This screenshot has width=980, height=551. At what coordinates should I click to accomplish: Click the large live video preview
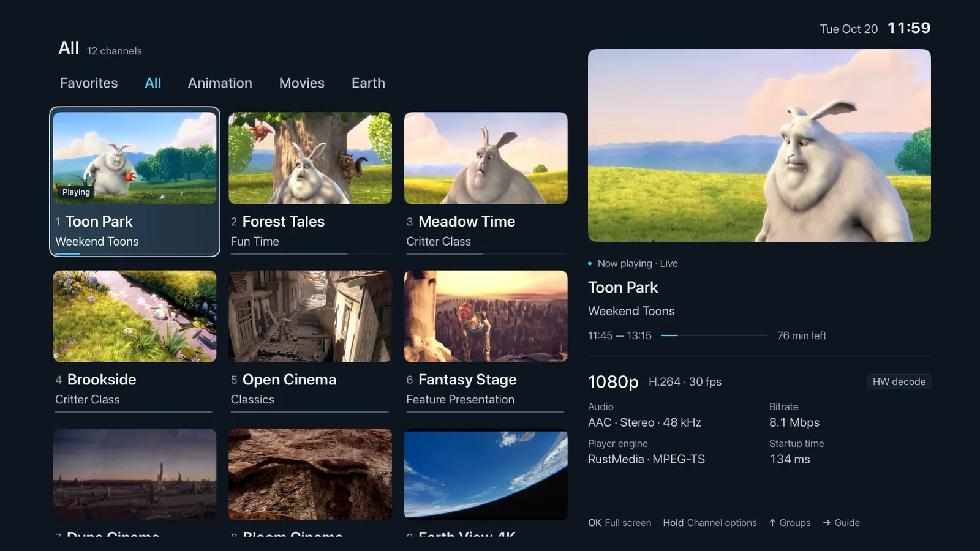(x=759, y=145)
